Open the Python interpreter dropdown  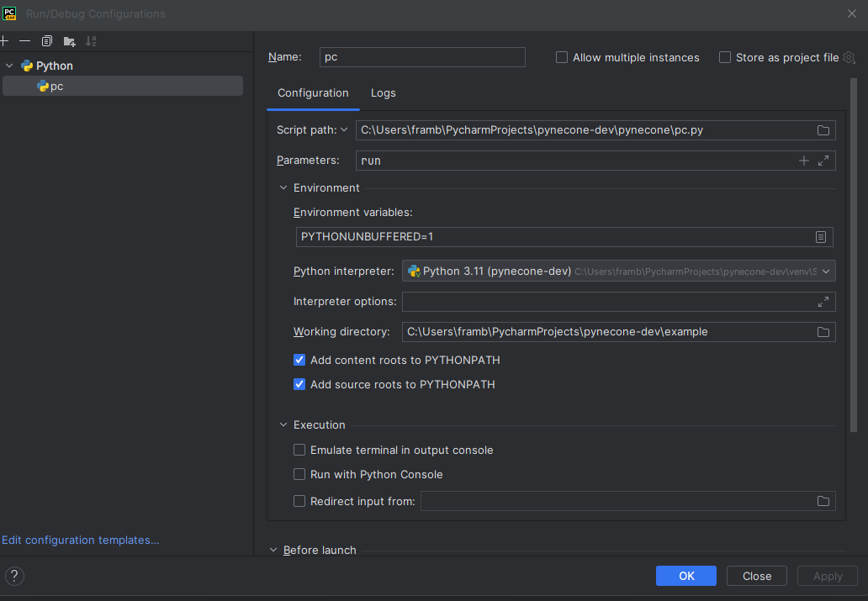pos(826,271)
